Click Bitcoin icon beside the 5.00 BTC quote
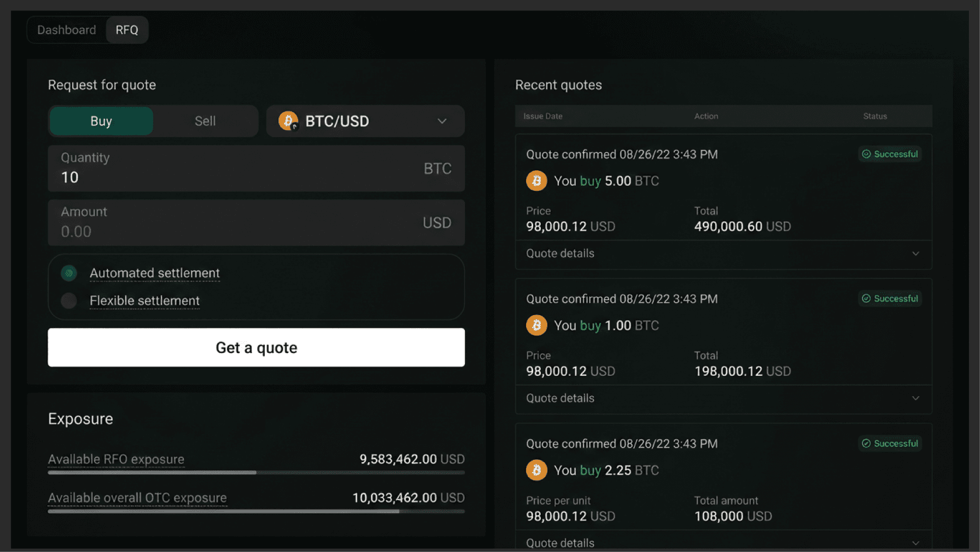Viewport: 980px width, 552px height. (x=536, y=181)
